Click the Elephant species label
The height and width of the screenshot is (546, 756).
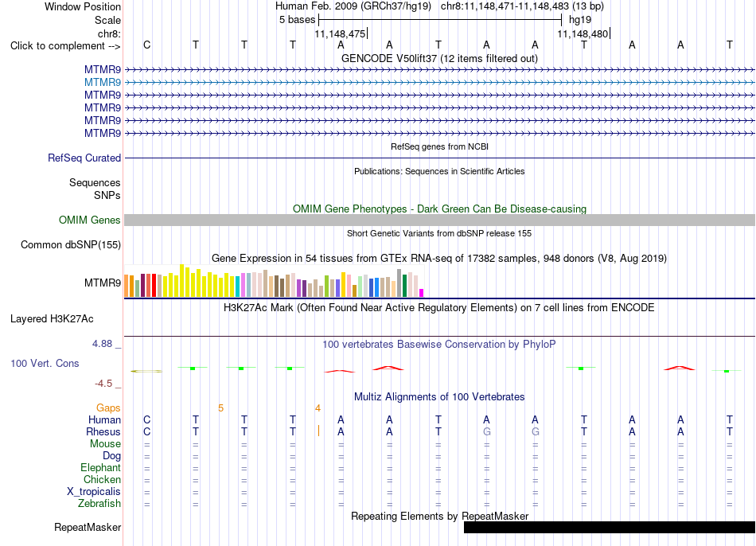pyautogui.click(x=100, y=468)
